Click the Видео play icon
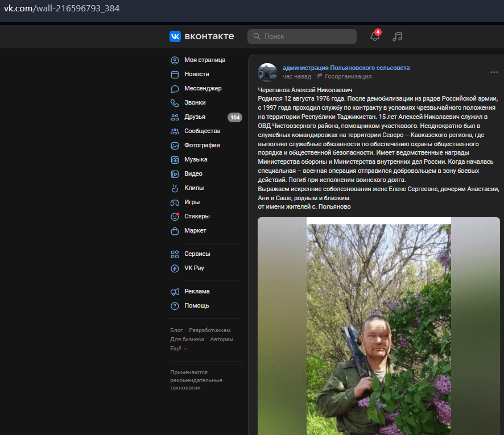 175,174
